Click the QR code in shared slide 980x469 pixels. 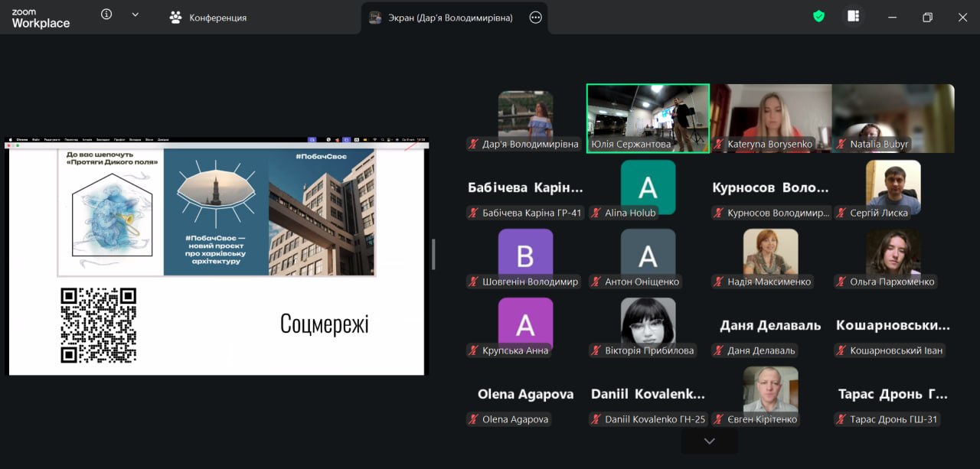[99, 325]
